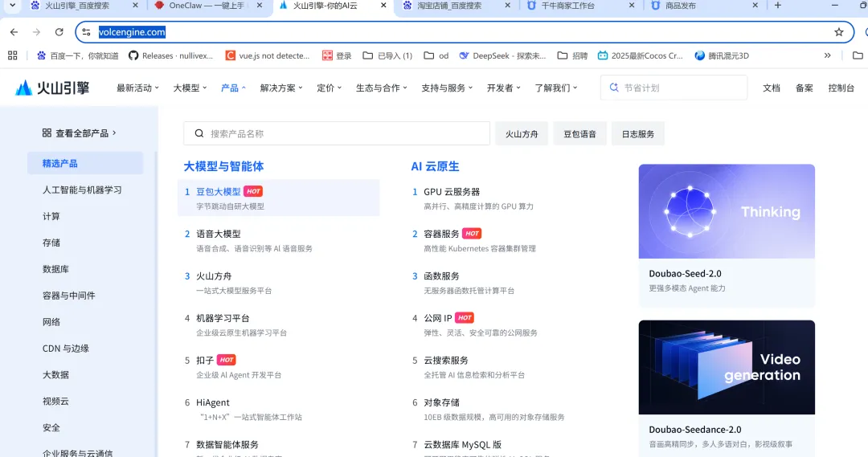Click the 火山方舟 quick tag
The width and height of the screenshot is (868, 457).
522,134
